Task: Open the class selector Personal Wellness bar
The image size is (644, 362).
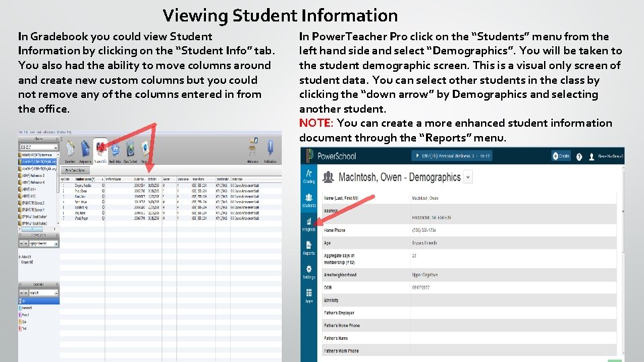Action: 451,156
